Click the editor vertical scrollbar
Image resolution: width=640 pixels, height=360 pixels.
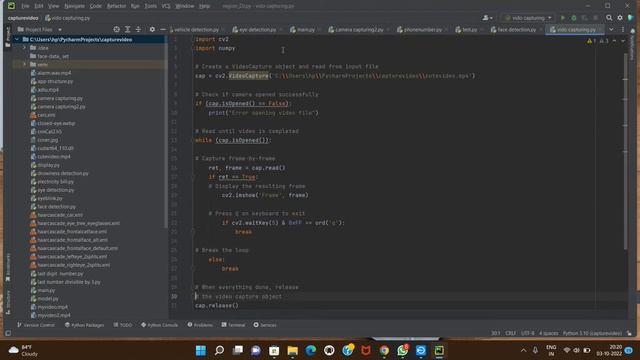click(x=626, y=151)
